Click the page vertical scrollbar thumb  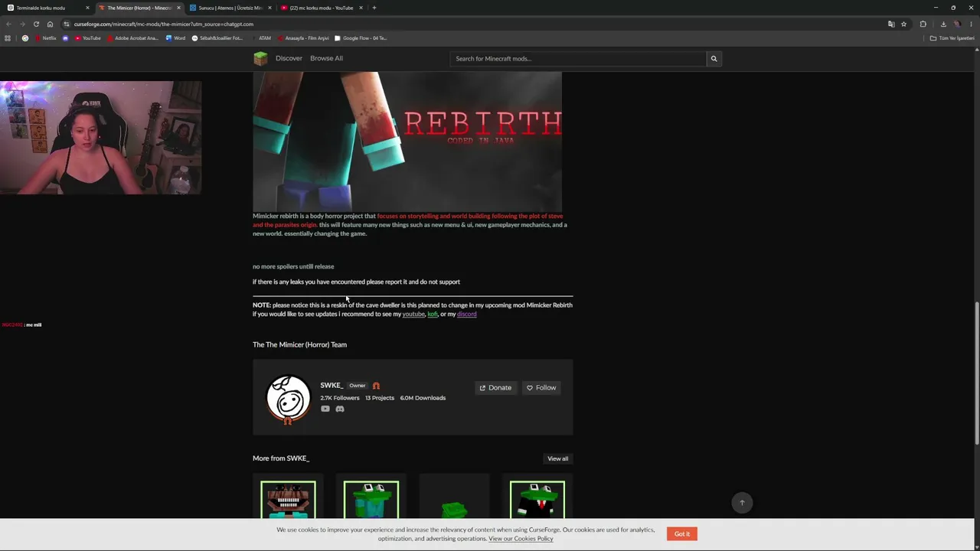(976, 373)
